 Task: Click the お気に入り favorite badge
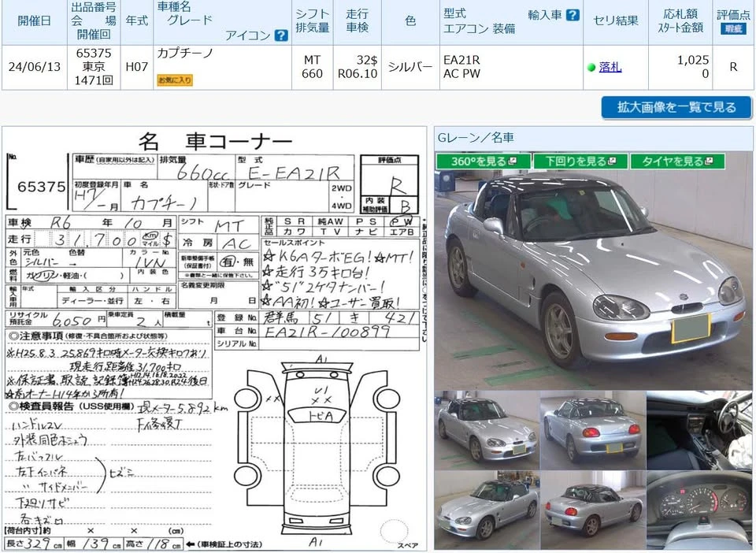coord(175,80)
